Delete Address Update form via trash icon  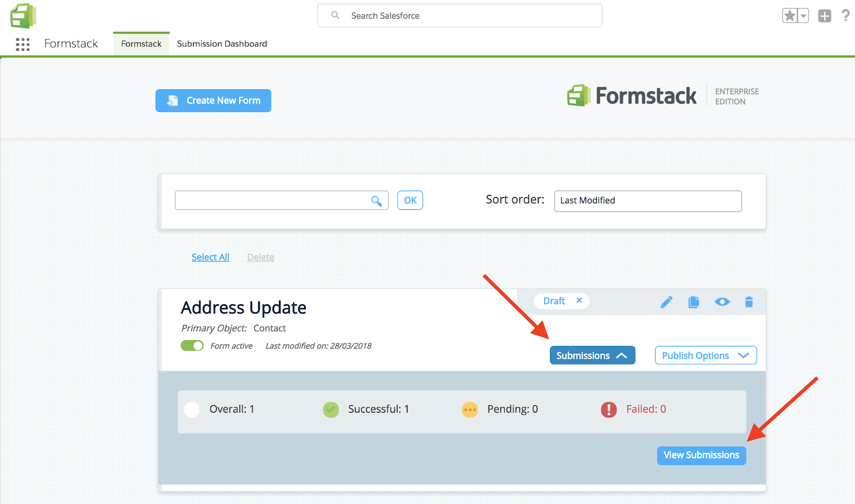tap(749, 302)
